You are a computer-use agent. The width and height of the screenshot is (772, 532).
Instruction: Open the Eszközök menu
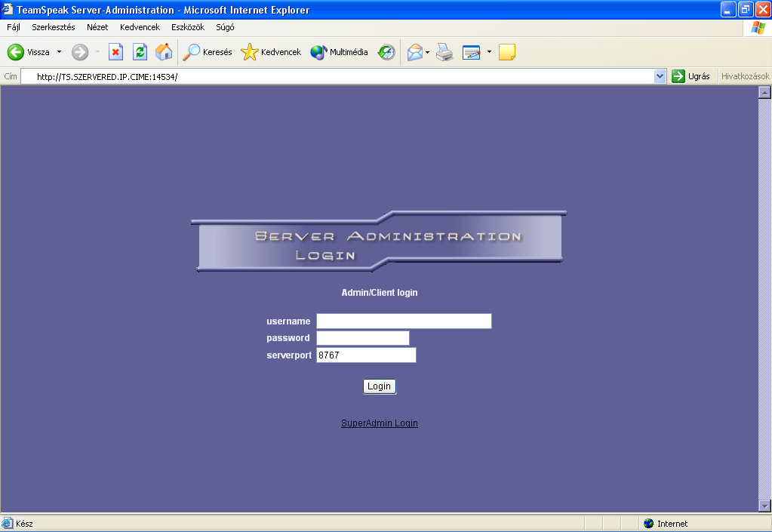click(x=188, y=27)
